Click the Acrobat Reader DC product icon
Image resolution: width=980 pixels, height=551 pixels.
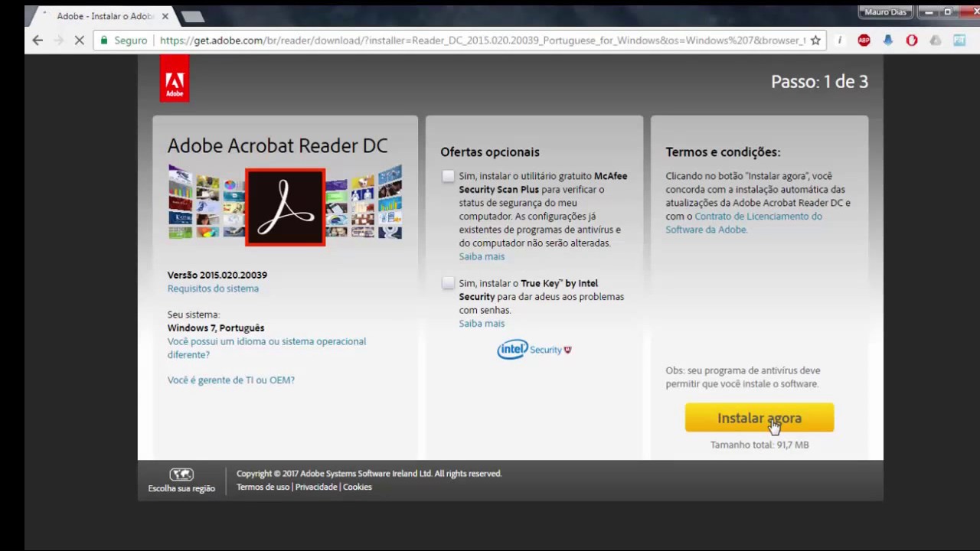pos(286,207)
